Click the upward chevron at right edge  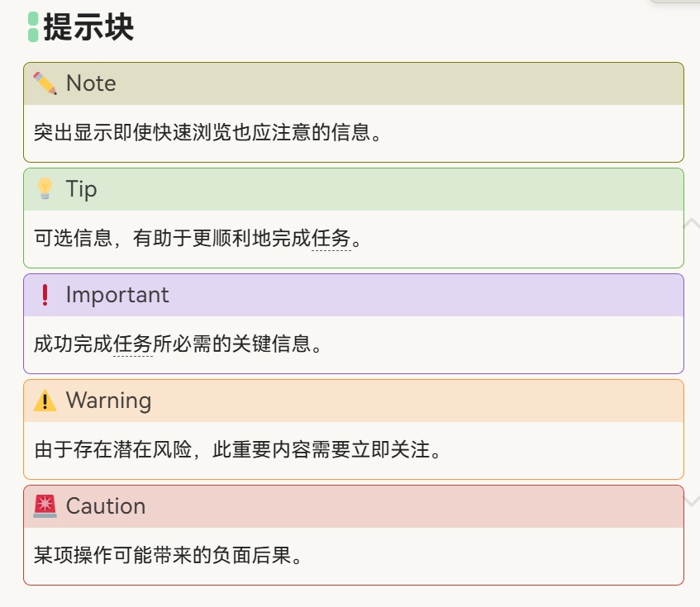pos(691,223)
